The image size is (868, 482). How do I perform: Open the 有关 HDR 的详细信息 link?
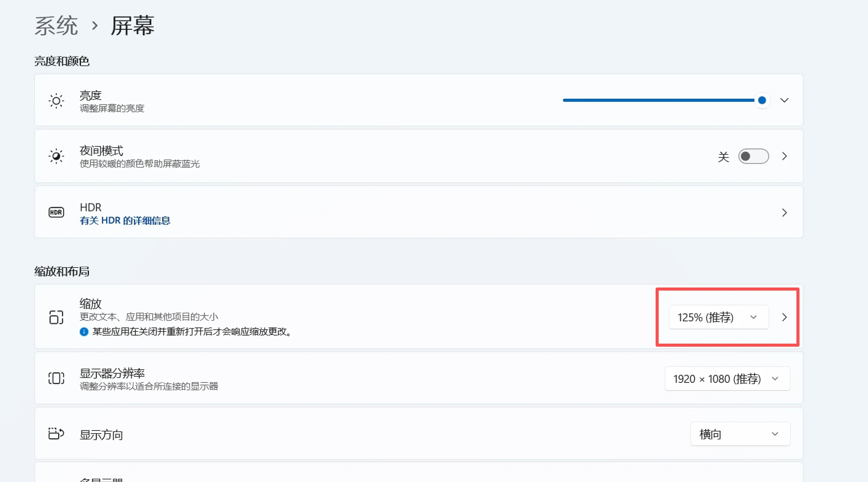point(125,221)
